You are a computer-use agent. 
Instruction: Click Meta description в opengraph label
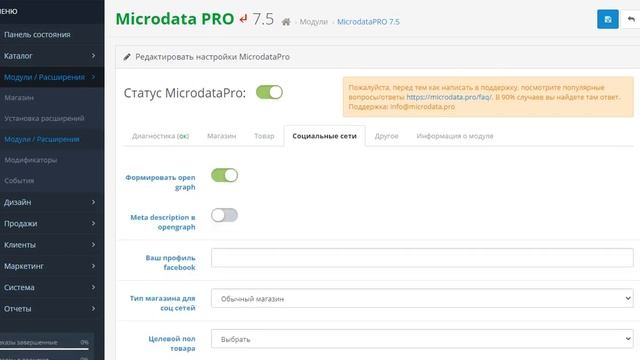click(163, 222)
